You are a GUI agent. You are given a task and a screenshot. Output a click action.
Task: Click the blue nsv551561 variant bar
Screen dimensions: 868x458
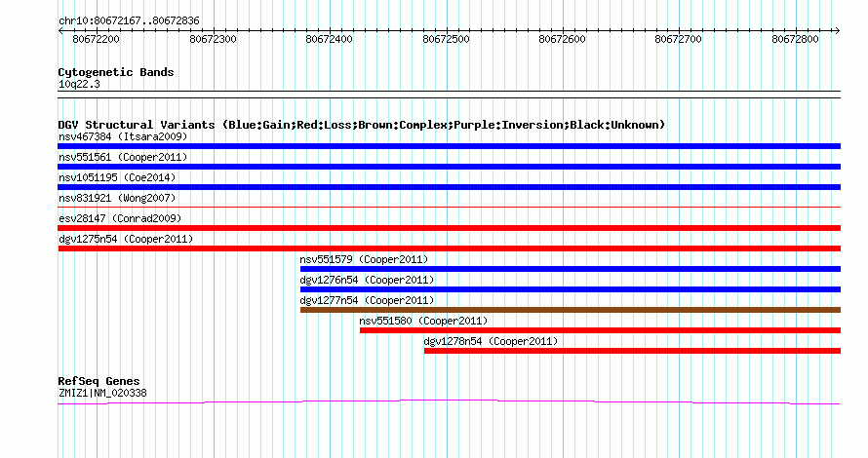pos(449,167)
